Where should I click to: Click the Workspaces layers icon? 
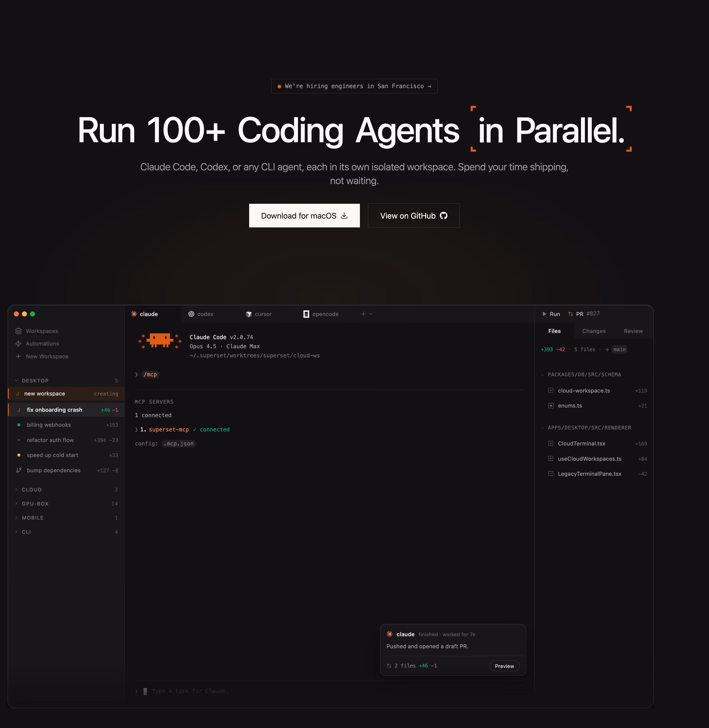click(18, 331)
